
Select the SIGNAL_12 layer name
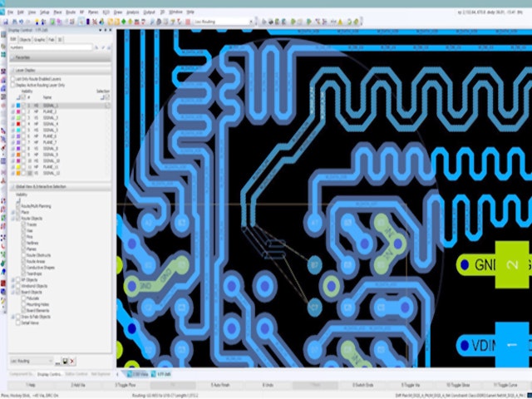(52, 173)
